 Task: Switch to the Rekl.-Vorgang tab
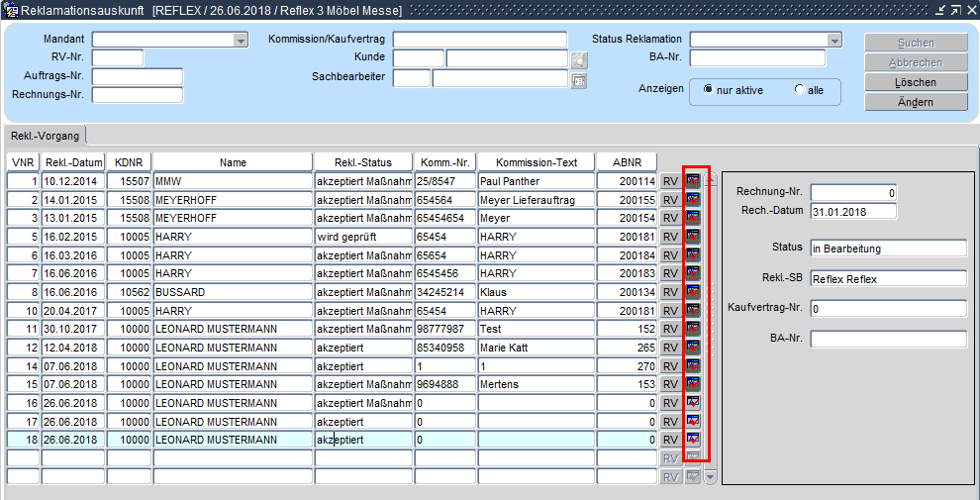coord(46,136)
